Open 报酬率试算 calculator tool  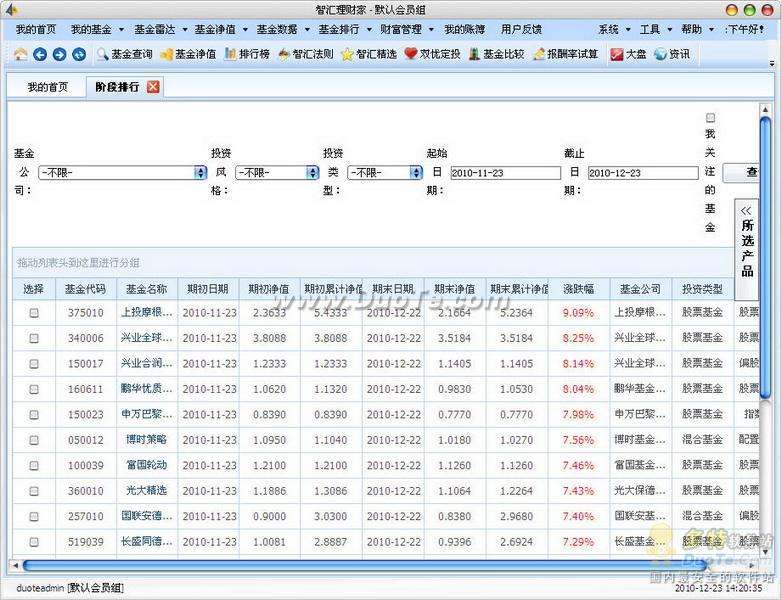coord(565,54)
